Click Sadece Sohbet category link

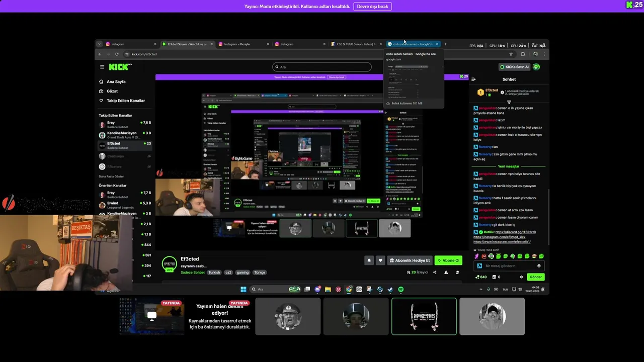pyautogui.click(x=193, y=273)
